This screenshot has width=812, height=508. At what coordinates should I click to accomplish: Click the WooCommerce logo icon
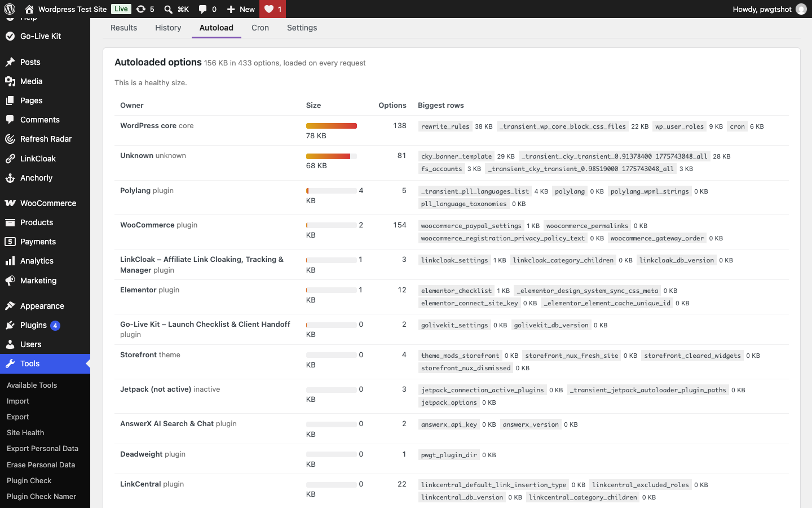(10, 203)
